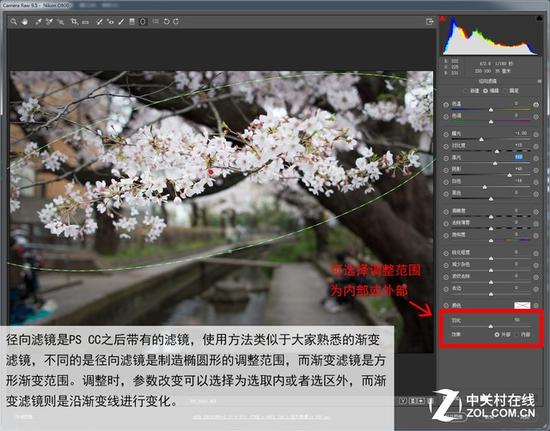Click plus icon for 对比度 Contrast
The height and width of the screenshot is (431, 550).
536,147
